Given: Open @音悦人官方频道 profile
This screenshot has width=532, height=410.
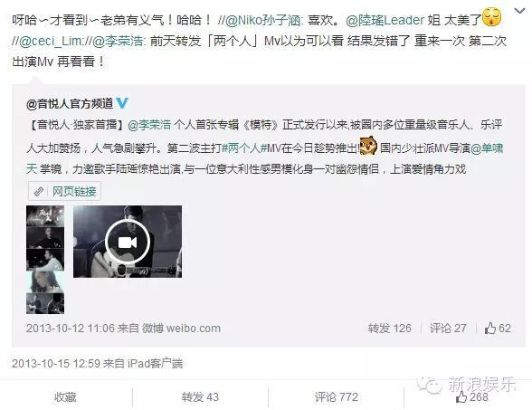Looking at the screenshot, I should coord(70,103).
